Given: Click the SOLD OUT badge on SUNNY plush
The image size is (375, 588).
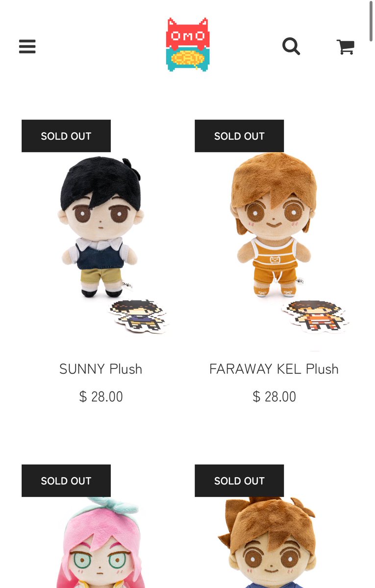Looking at the screenshot, I should click(x=66, y=136).
